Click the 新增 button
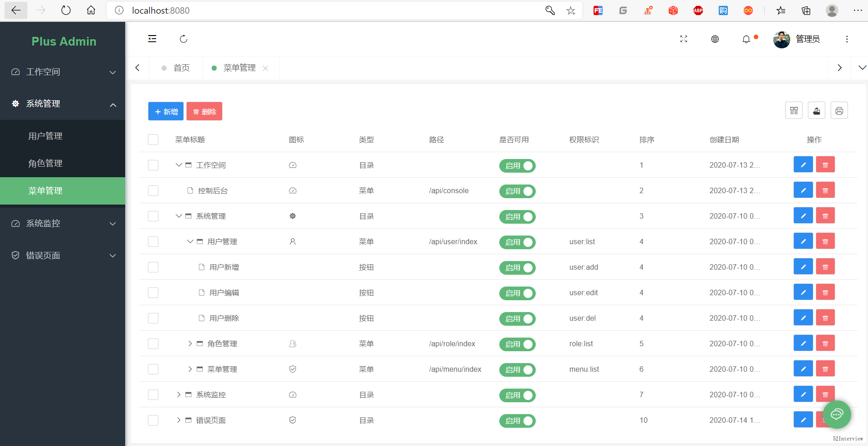This screenshot has height=446, width=868. pyautogui.click(x=166, y=111)
